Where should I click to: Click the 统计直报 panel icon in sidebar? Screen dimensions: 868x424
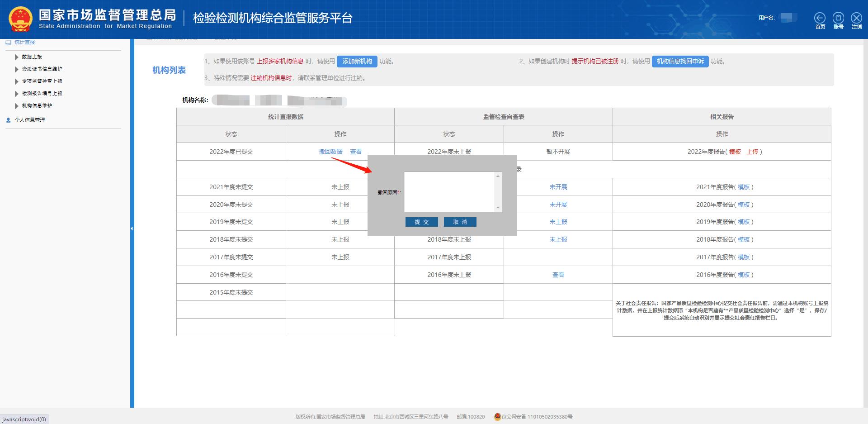click(8, 42)
